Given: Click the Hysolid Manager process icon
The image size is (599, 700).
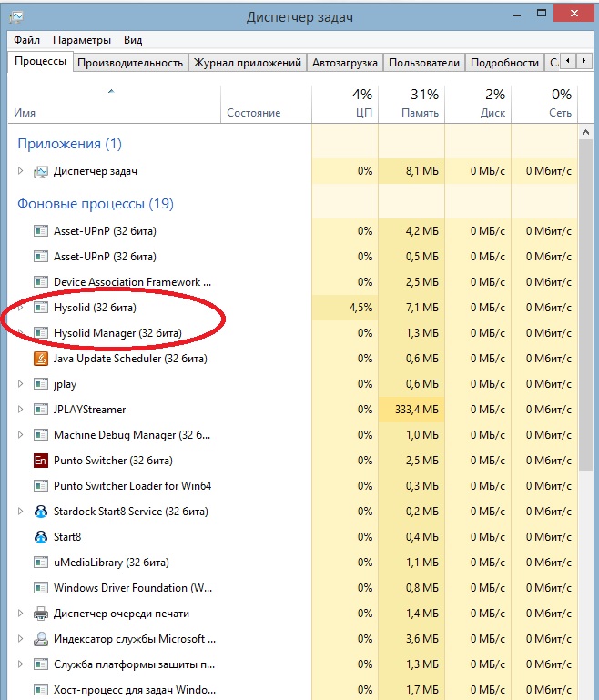Looking at the screenshot, I should pyautogui.click(x=41, y=333).
